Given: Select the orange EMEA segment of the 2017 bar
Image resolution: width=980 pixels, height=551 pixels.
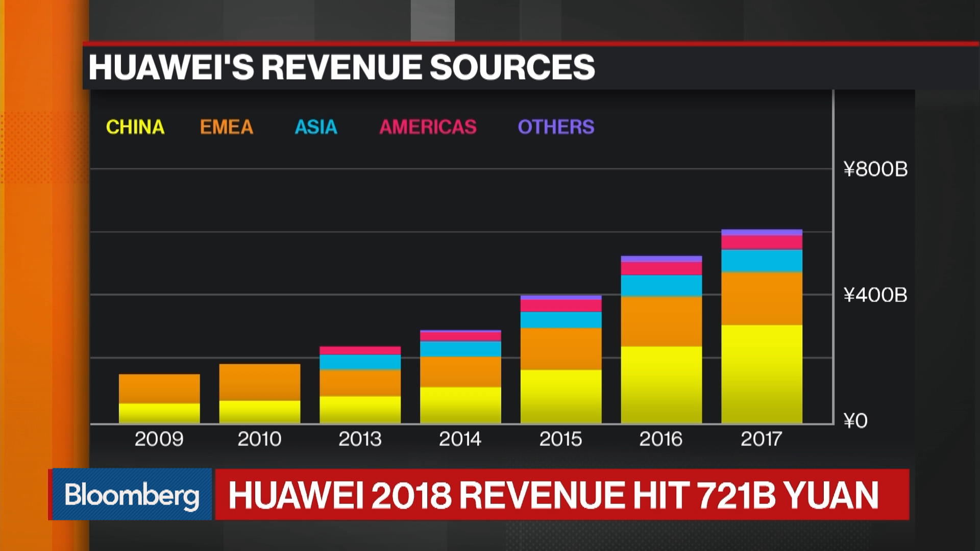Looking at the screenshot, I should pyautogui.click(x=762, y=298).
